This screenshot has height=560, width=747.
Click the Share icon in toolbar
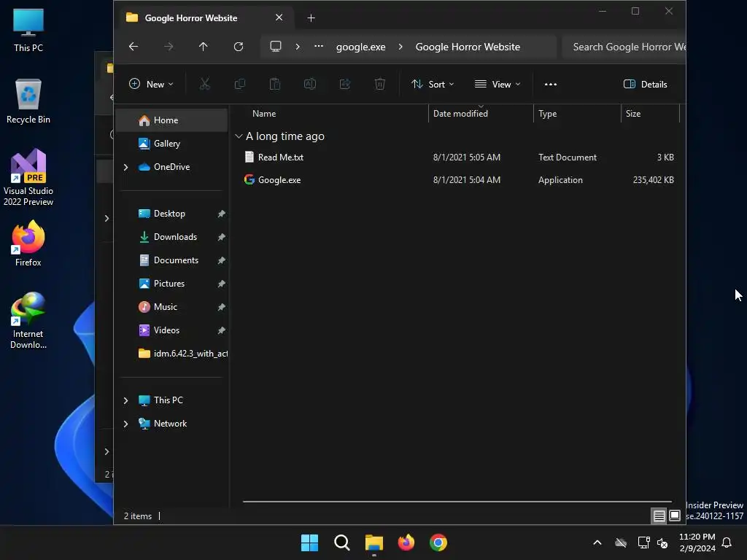coord(345,85)
